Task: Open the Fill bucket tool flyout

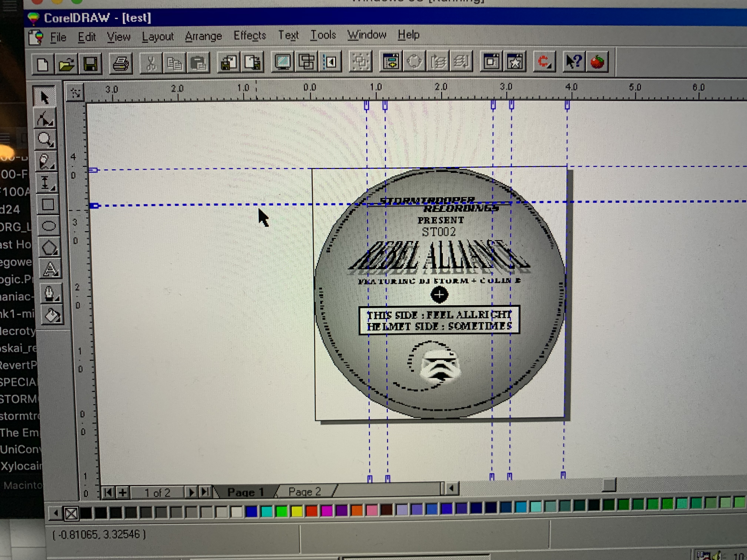Action: point(52,315)
